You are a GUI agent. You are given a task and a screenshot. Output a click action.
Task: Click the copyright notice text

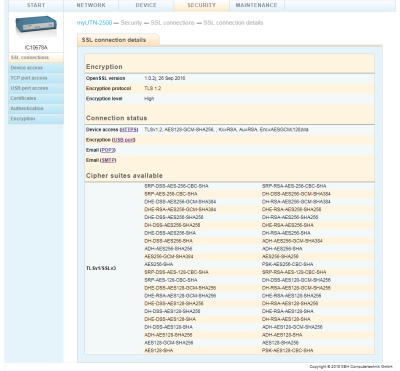(351, 367)
